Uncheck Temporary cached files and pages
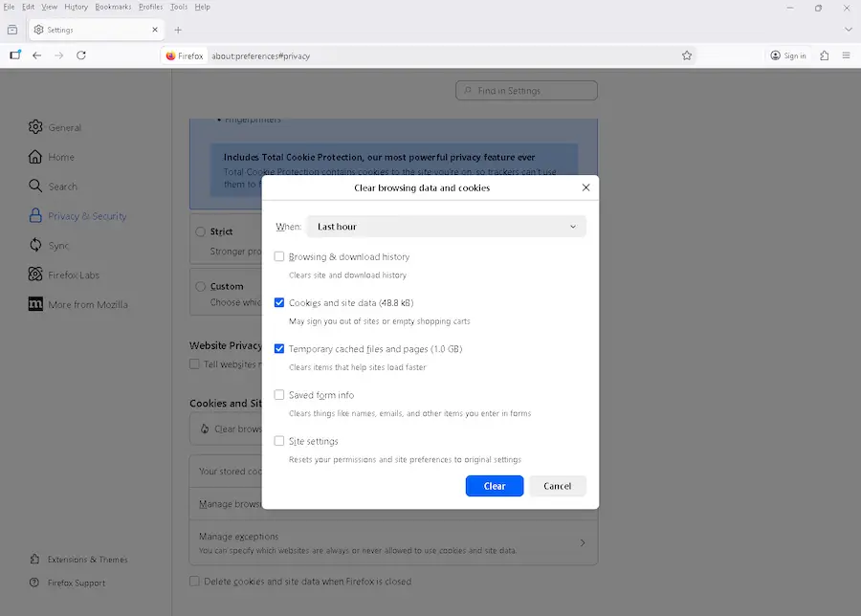This screenshot has height=616, width=861. tap(278, 348)
